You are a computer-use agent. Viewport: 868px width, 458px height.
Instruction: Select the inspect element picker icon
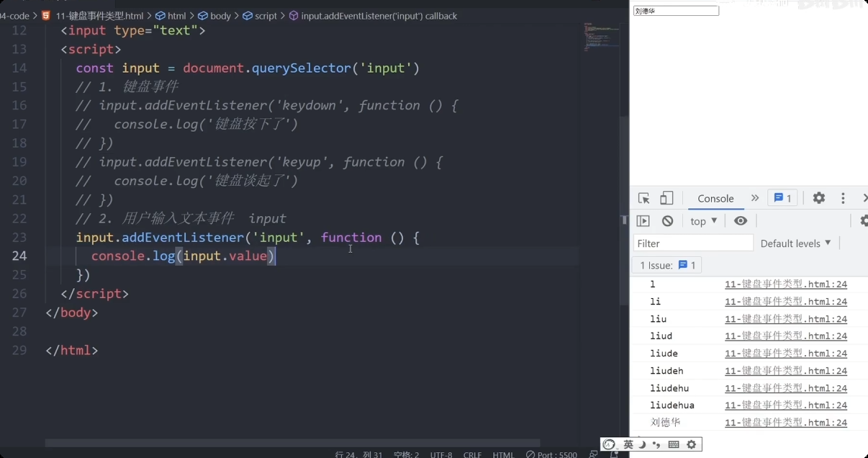coord(644,198)
